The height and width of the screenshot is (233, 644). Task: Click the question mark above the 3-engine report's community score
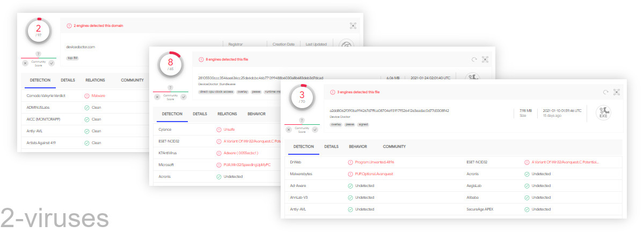pos(302,120)
